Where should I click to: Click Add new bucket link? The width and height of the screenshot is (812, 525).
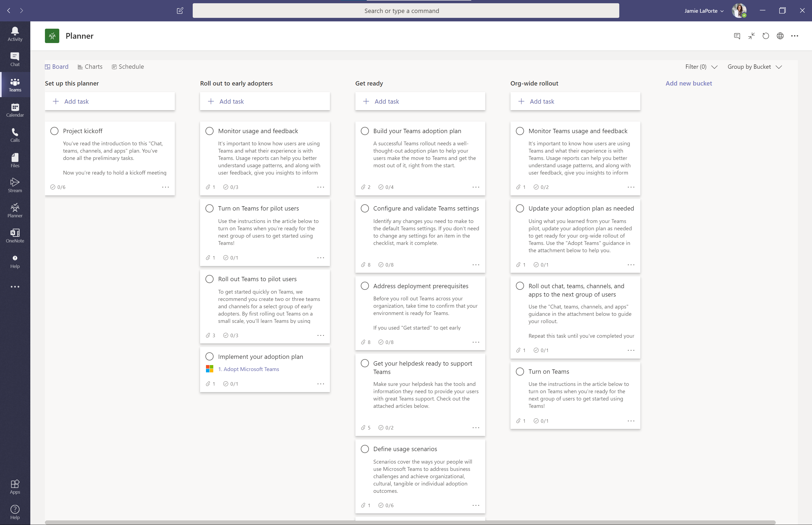689,84
